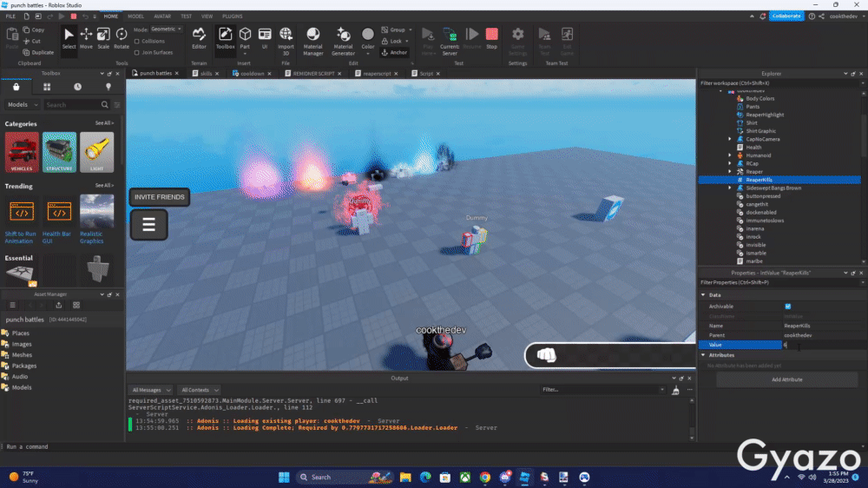Image resolution: width=868 pixels, height=488 pixels.
Task: Click Asset Manager import upload icon
Action: tap(59, 305)
